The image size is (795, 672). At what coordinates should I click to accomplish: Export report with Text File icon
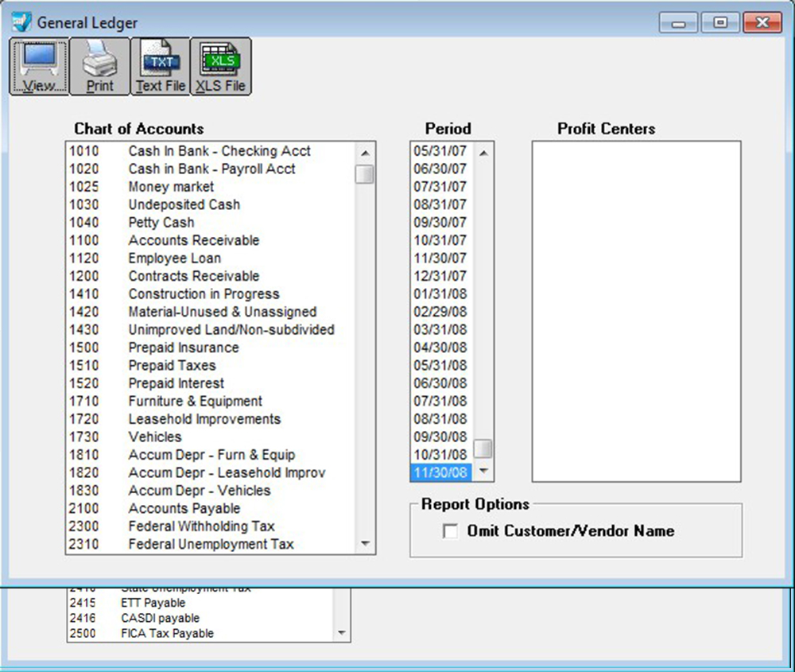pyautogui.click(x=161, y=67)
